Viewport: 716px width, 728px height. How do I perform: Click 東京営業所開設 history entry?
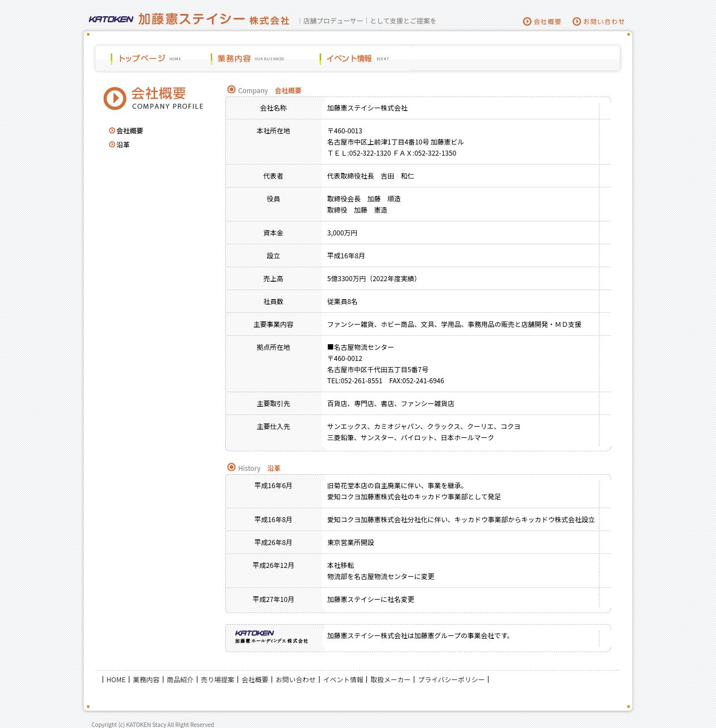tap(351, 543)
